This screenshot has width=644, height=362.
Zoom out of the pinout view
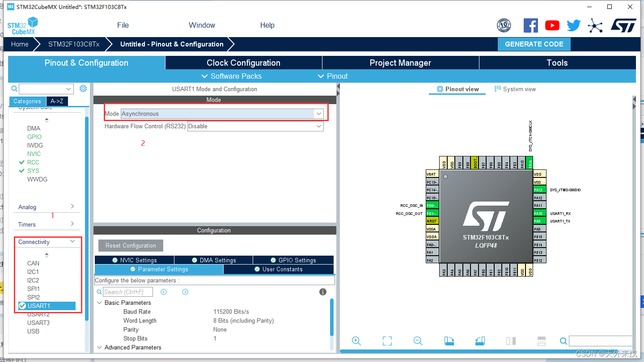click(417, 341)
